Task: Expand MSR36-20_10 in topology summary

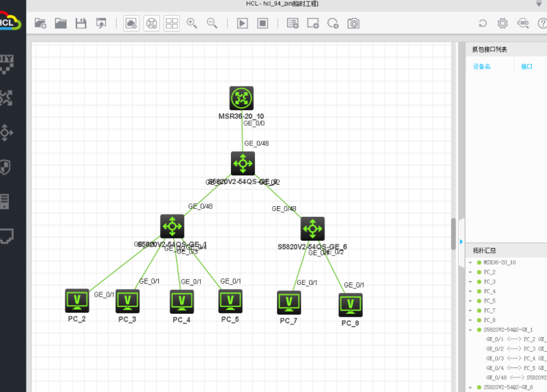Action: (x=470, y=262)
